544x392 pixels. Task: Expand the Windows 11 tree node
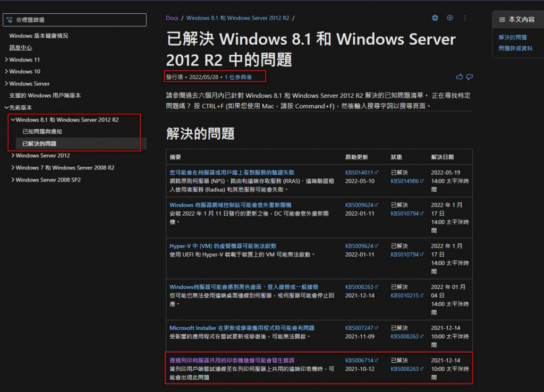point(6,59)
